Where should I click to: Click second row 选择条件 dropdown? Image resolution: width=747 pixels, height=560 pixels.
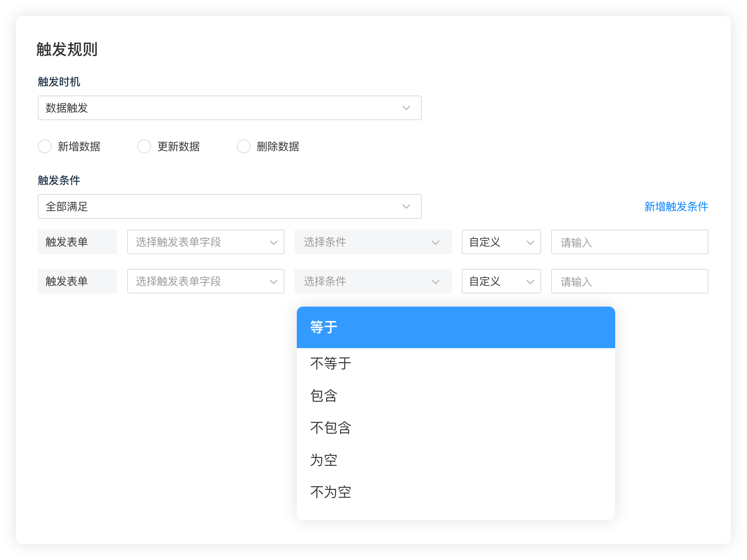click(x=373, y=281)
